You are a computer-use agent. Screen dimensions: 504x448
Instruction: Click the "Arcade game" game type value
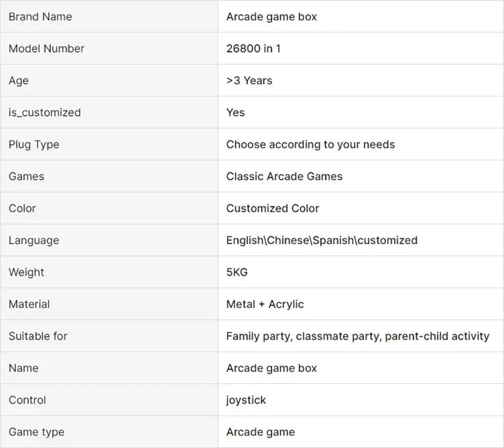(x=260, y=432)
